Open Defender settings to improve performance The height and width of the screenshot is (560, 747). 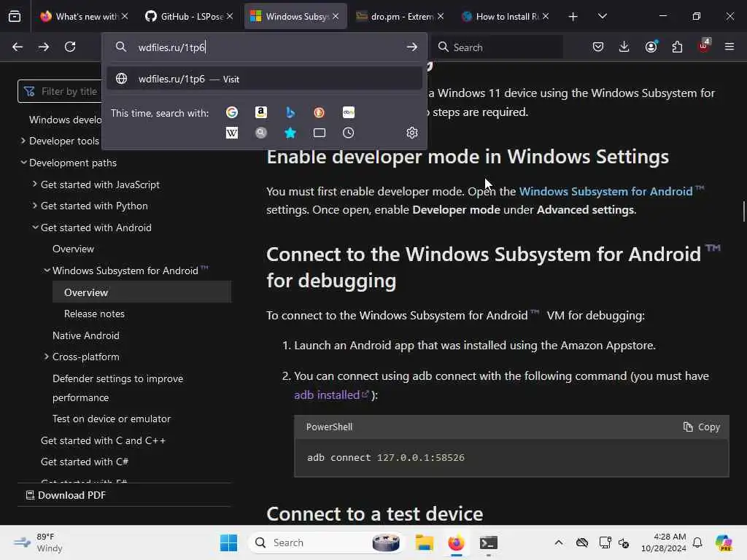tap(117, 388)
